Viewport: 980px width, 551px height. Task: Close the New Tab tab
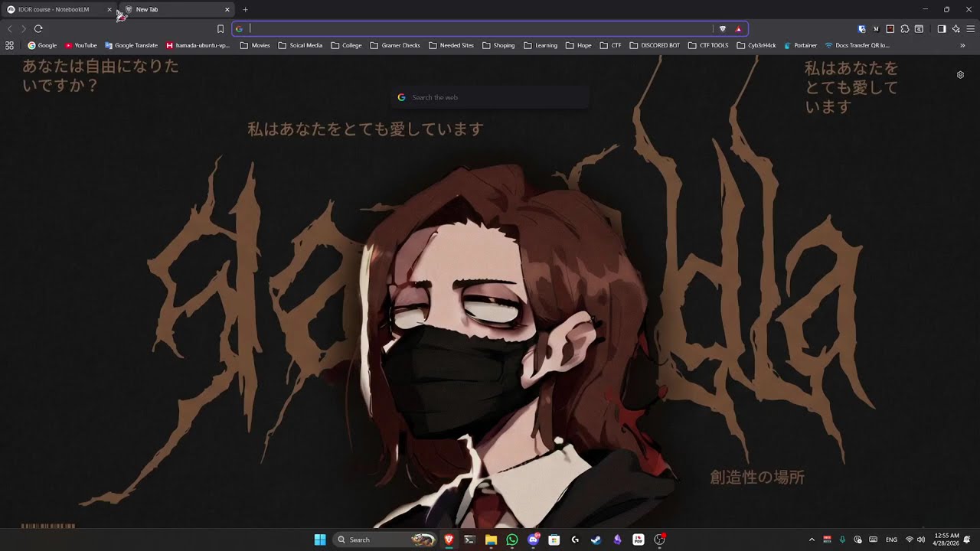coord(227,9)
